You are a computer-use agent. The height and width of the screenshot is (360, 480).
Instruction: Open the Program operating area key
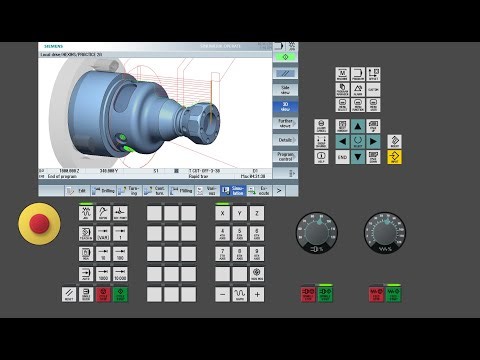coord(358,74)
